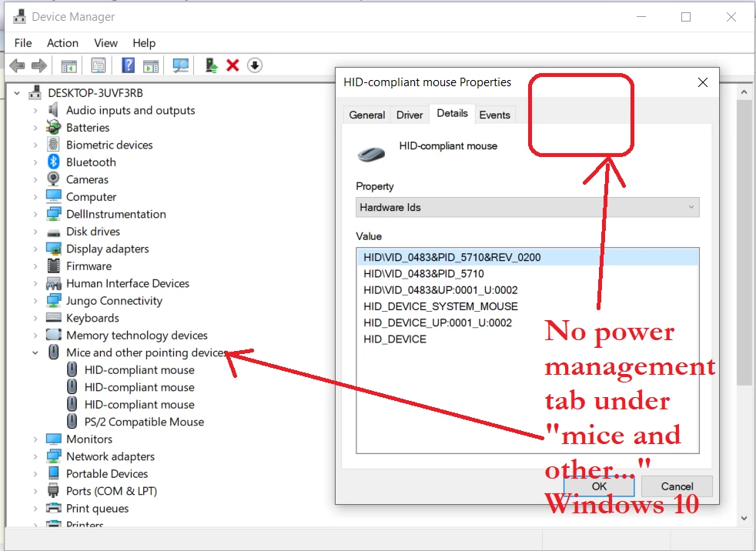Collapse Mice and other pointing devices
This screenshot has width=756, height=551.
click(x=35, y=353)
